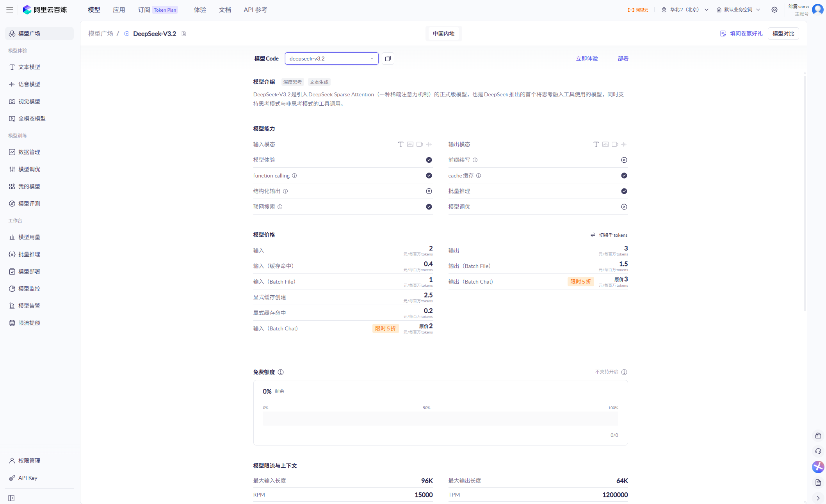The height and width of the screenshot is (504, 826).
Task: Click the 文本生成 tag
Action: tap(319, 82)
